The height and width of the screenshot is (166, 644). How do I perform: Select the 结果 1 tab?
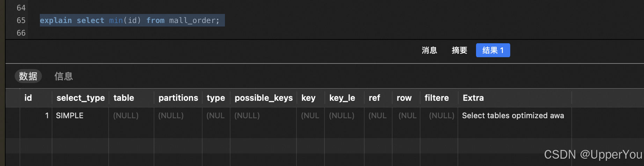493,50
